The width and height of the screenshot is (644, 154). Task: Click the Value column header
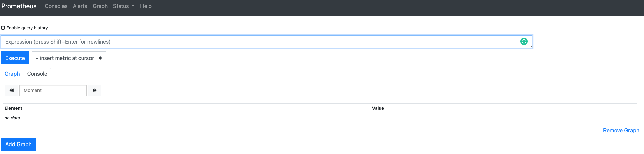378,108
